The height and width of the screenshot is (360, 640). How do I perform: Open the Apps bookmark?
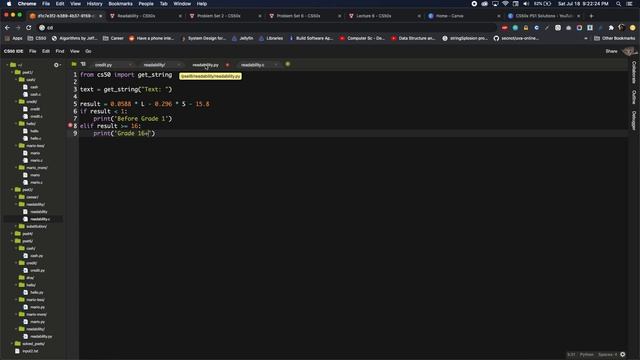point(14,38)
